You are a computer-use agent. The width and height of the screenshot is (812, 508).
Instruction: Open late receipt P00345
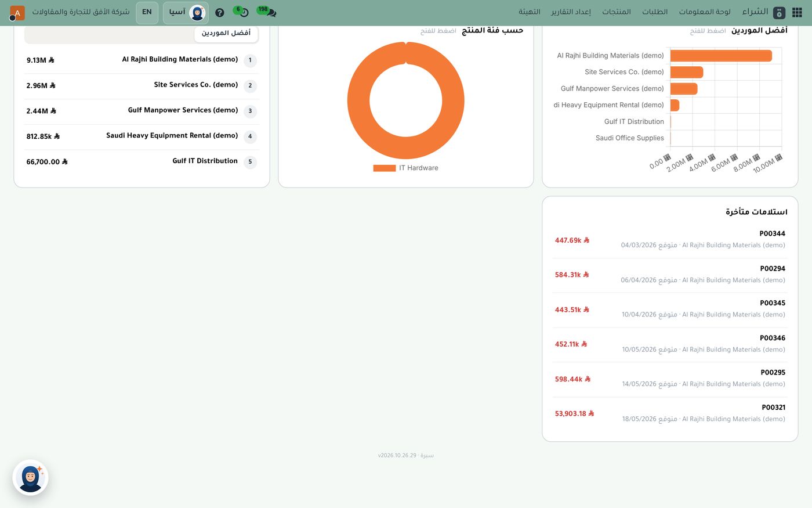(670, 309)
